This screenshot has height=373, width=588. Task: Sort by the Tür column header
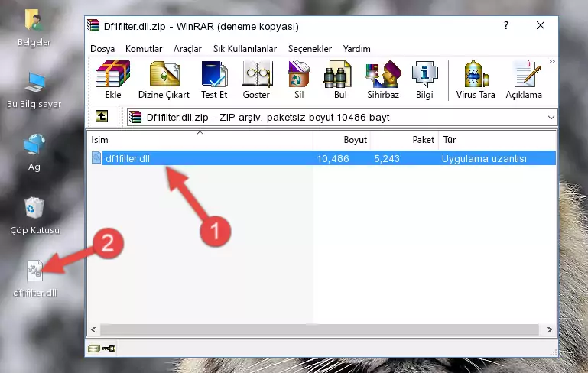point(497,140)
